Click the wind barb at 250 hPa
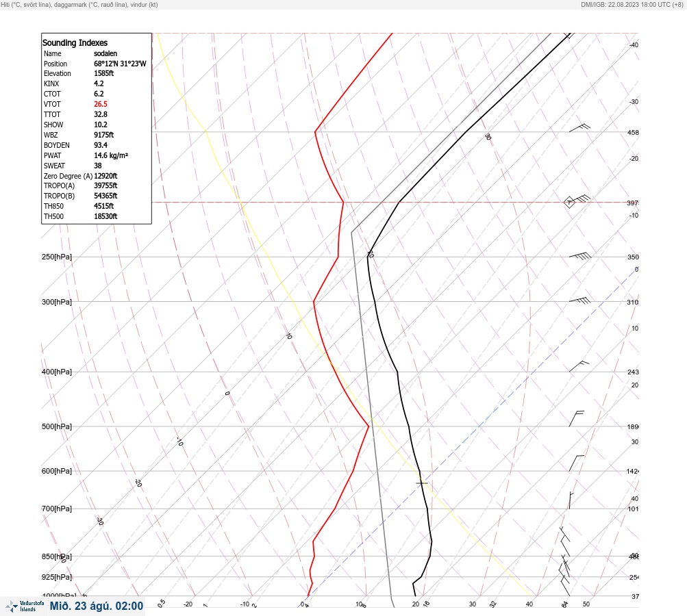This screenshot has height=616, width=687. tap(580, 256)
